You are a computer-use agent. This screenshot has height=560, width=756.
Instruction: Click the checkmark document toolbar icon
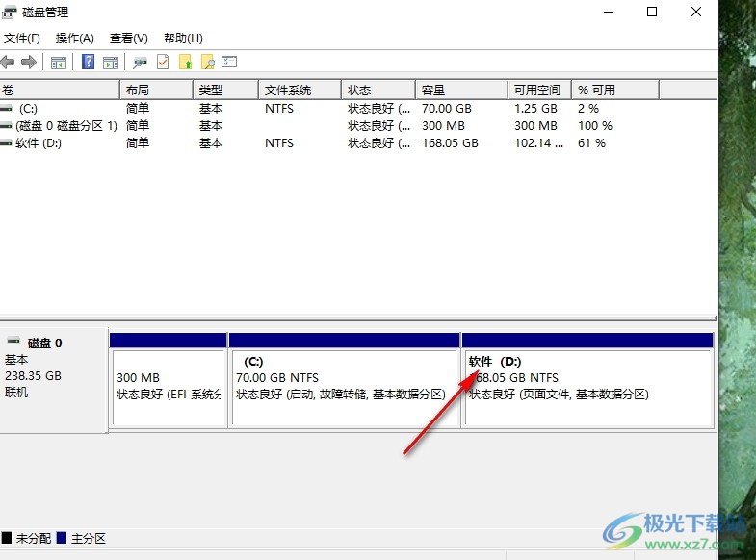163,62
